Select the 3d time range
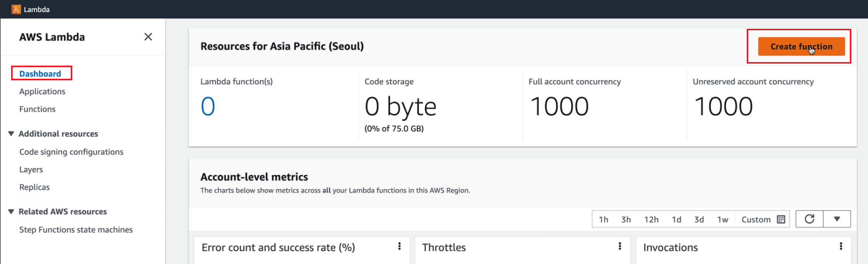Image resolution: width=868 pixels, height=264 pixels. 699,220
